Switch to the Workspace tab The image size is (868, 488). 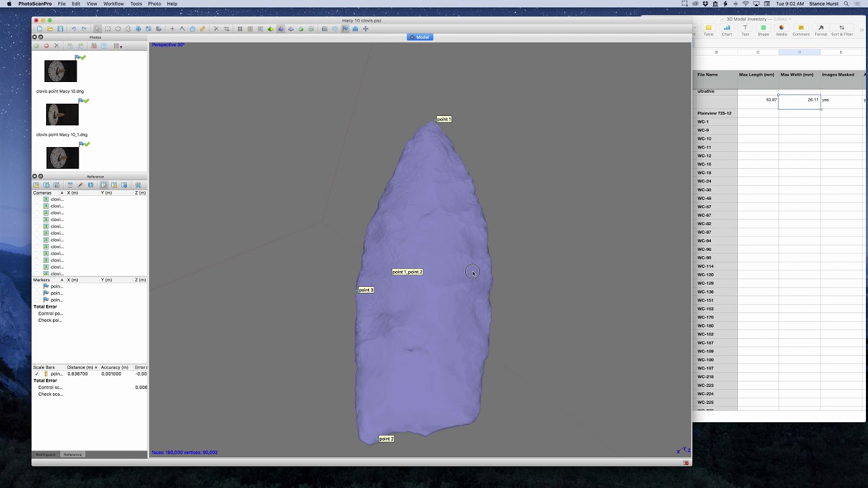point(45,454)
